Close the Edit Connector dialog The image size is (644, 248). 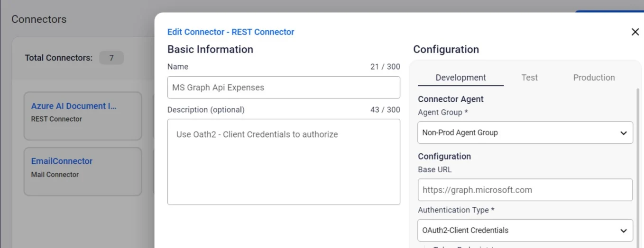[635, 32]
